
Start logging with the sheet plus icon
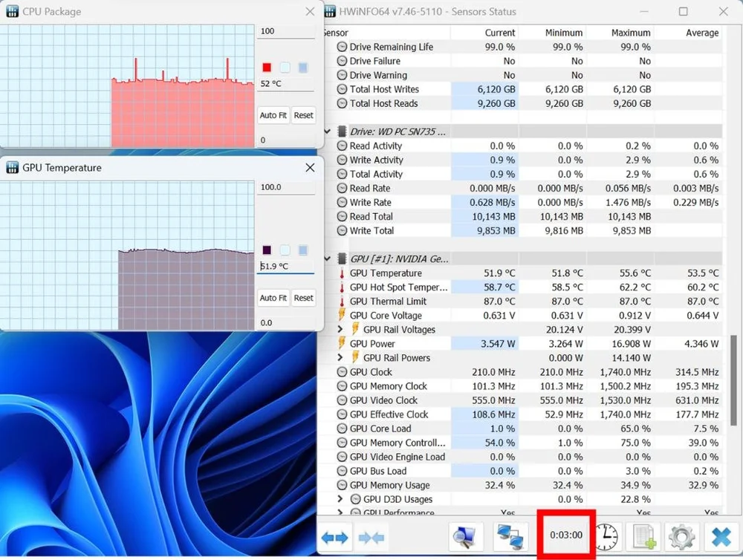[644, 537]
